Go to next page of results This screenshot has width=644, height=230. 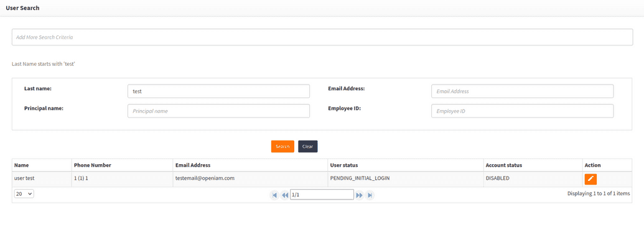pos(359,195)
